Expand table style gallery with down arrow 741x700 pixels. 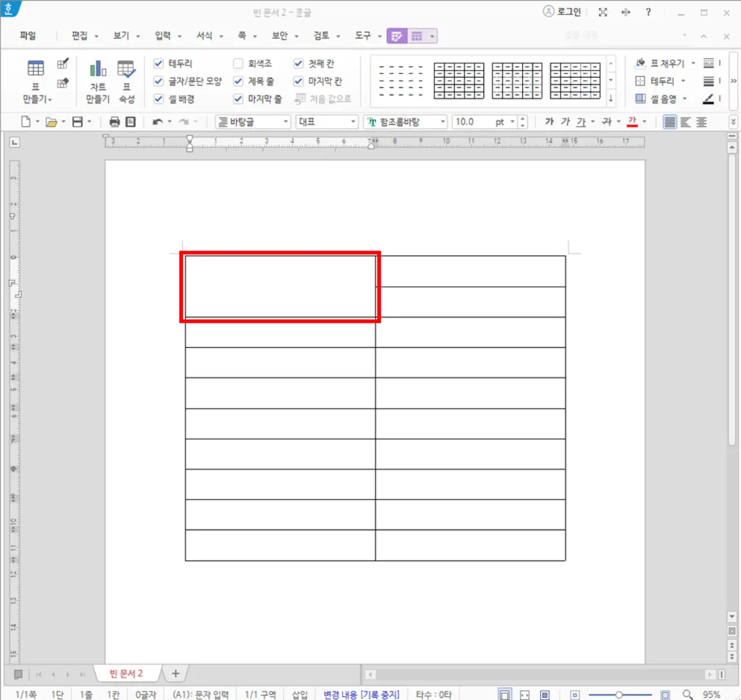coord(611,99)
